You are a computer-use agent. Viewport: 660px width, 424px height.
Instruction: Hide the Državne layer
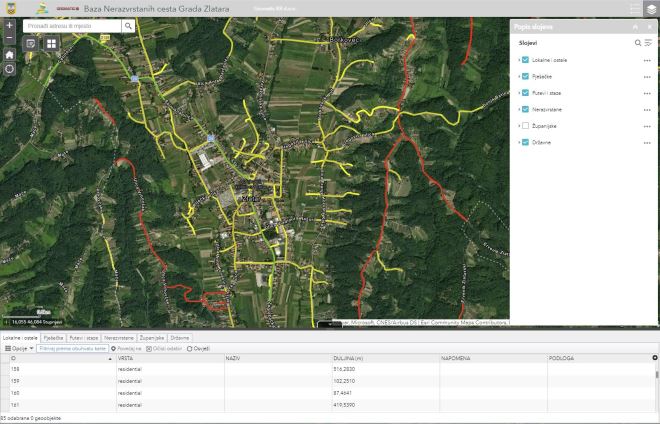tap(525, 142)
